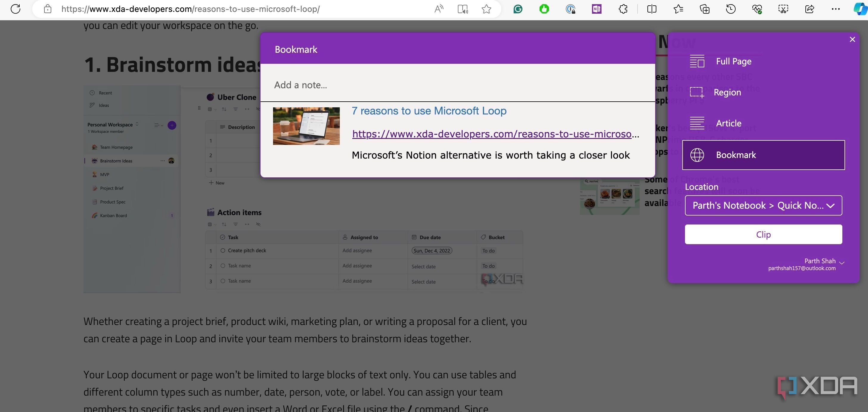Screen dimensions: 868x412
Task: Open Settings and more ellipsis menu
Action: tap(836, 9)
